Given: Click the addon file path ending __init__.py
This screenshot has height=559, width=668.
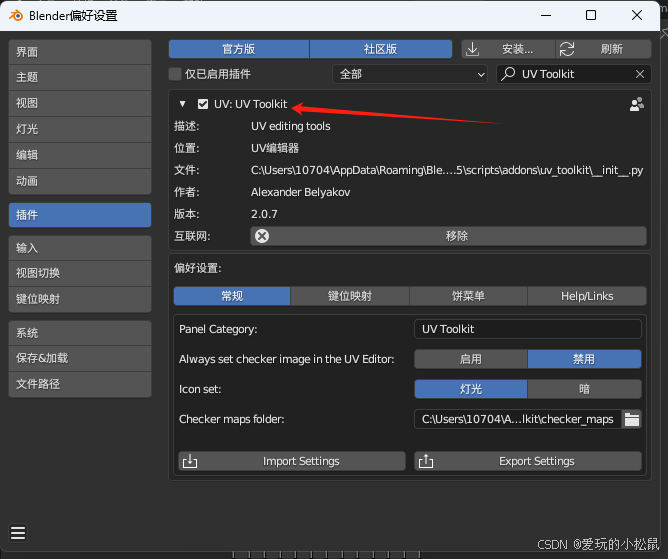Looking at the screenshot, I should click(x=447, y=170).
